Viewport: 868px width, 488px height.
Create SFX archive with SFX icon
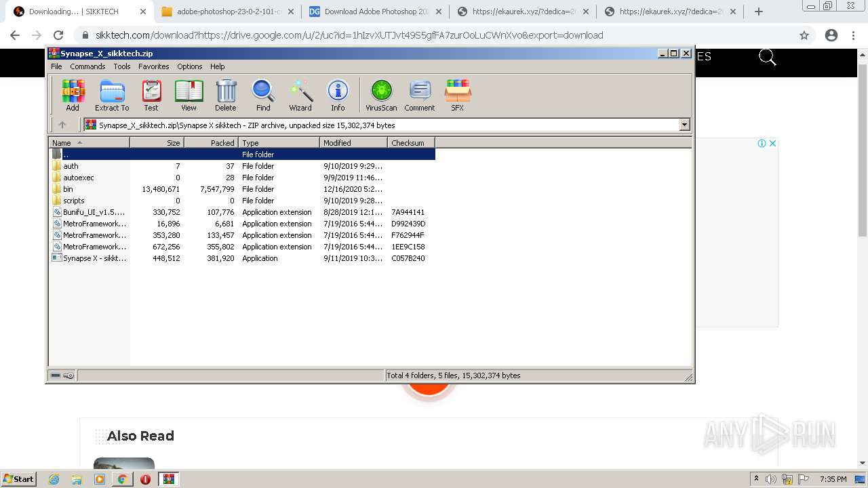point(458,95)
